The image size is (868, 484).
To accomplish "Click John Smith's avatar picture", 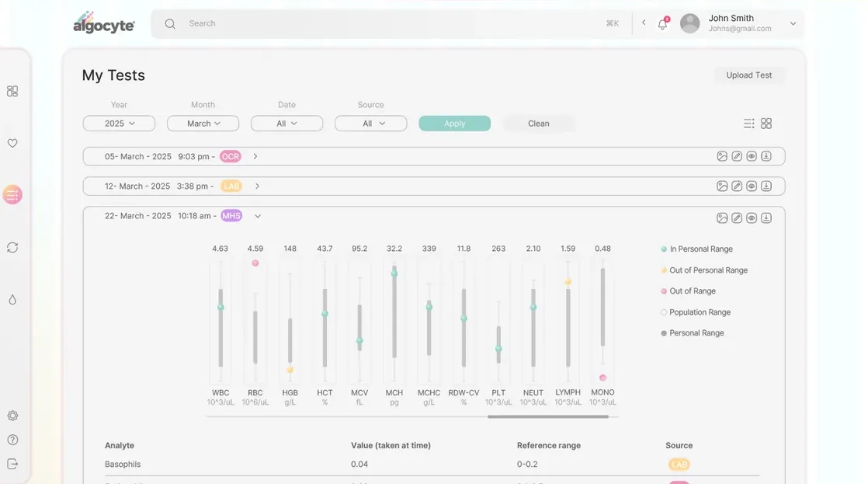I will point(689,23).
